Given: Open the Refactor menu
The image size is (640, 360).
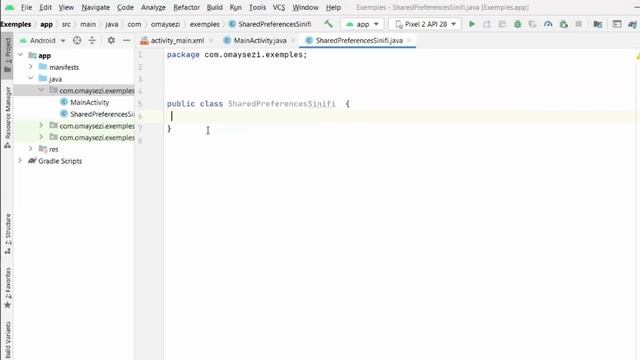Looking at the screenshot, I should click(187, 7).
